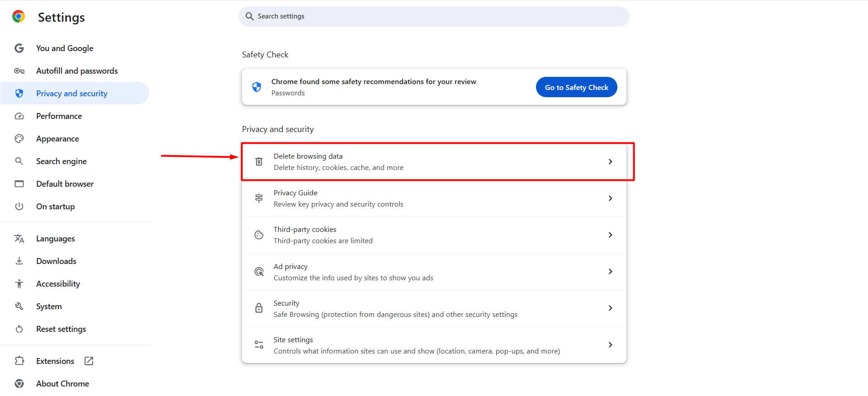The width and height of the screenshot is (868, 396).
Task: Click the trash can icon for Delete browsing data
Action: pos(259,161)
